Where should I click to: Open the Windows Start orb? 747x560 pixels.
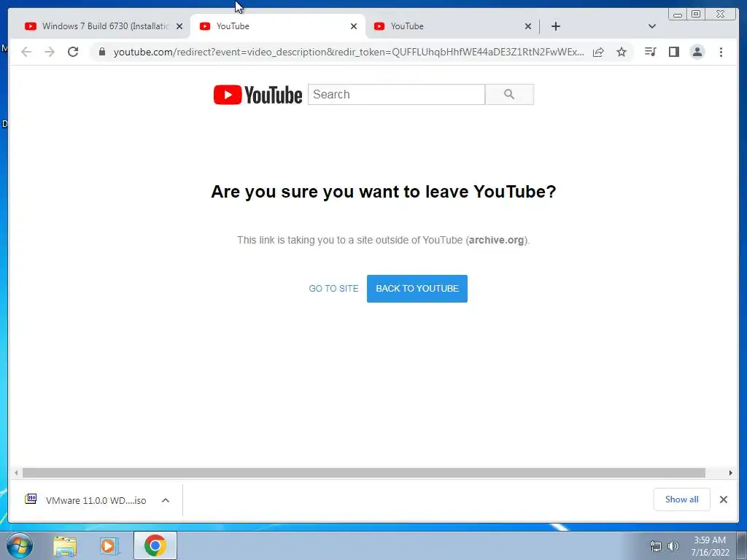(x=20, y=545)
